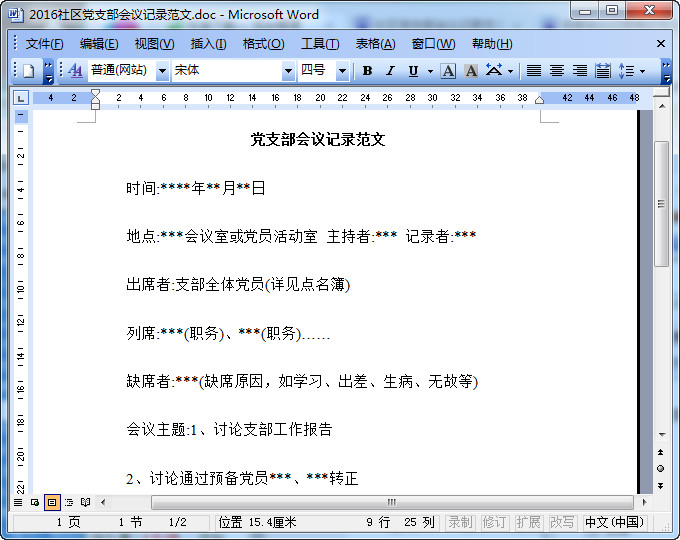Switch to Reading Layout view

[86, 502]
